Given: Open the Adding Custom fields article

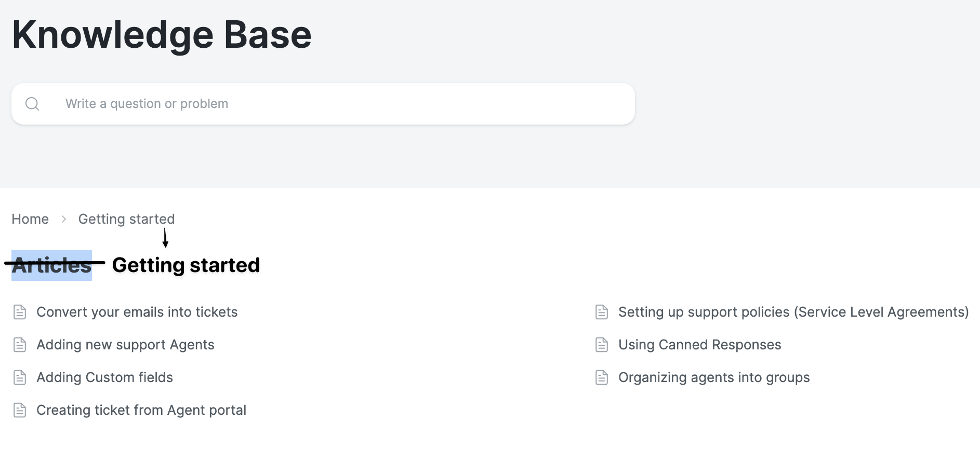Looking at the screenshot, I should [x=104, y=377].
